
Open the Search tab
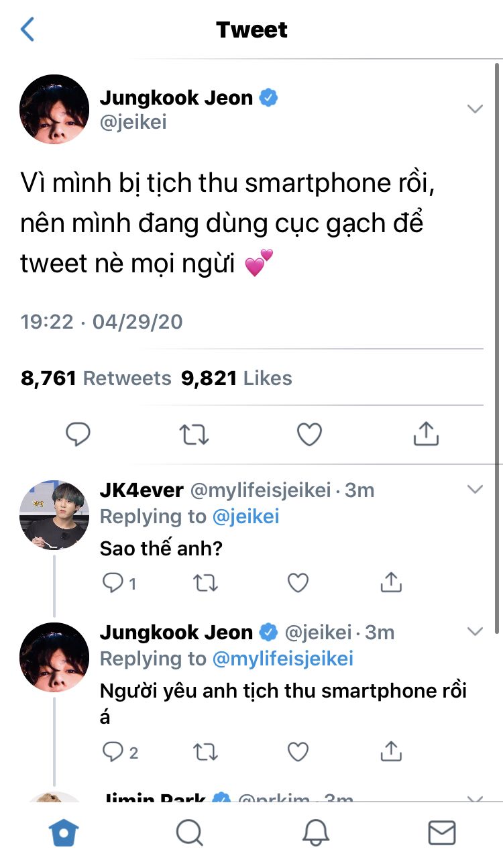pos(190,833)
